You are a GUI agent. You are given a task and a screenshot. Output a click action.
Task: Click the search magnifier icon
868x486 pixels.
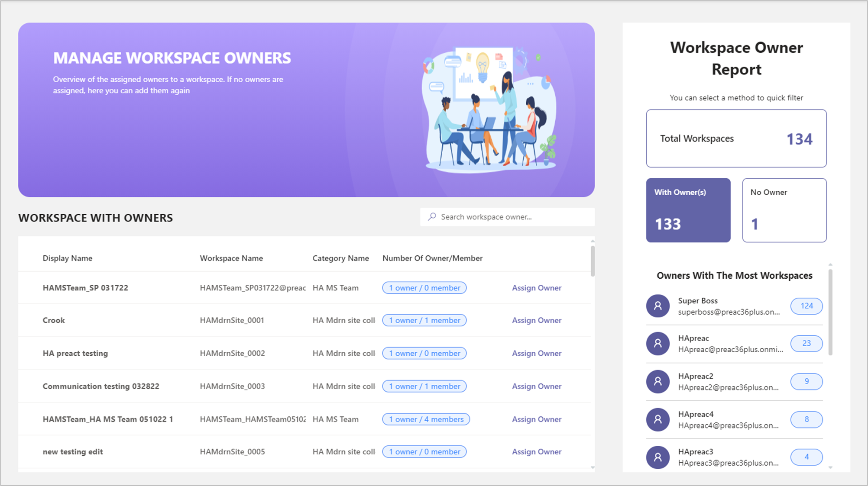[432, 217]
